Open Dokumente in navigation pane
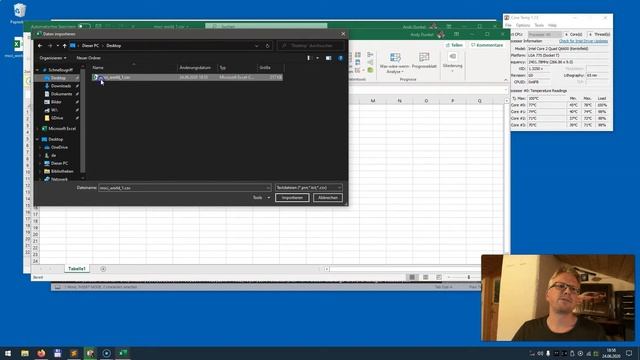Image resolution: width=640 pixels, height=360 pixels. [x=61, y=94]
